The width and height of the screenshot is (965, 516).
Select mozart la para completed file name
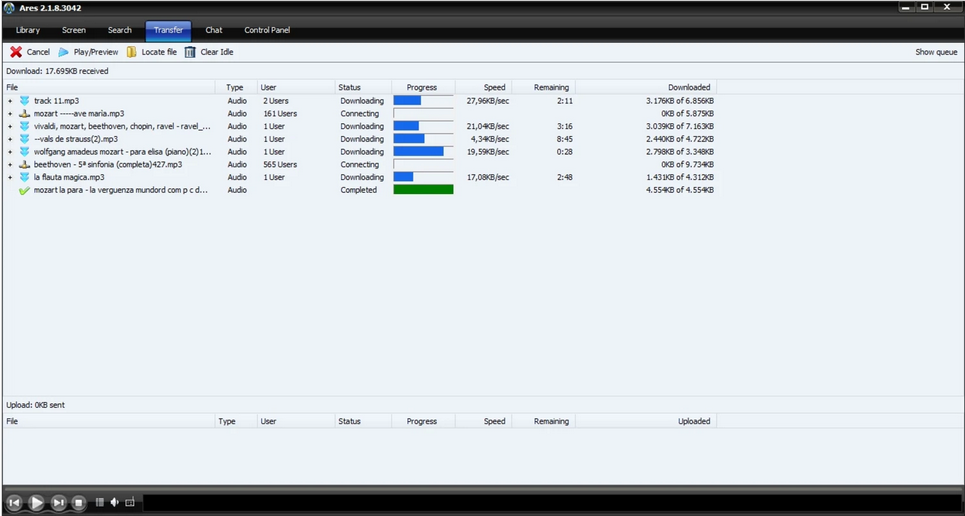coord(121,190)
